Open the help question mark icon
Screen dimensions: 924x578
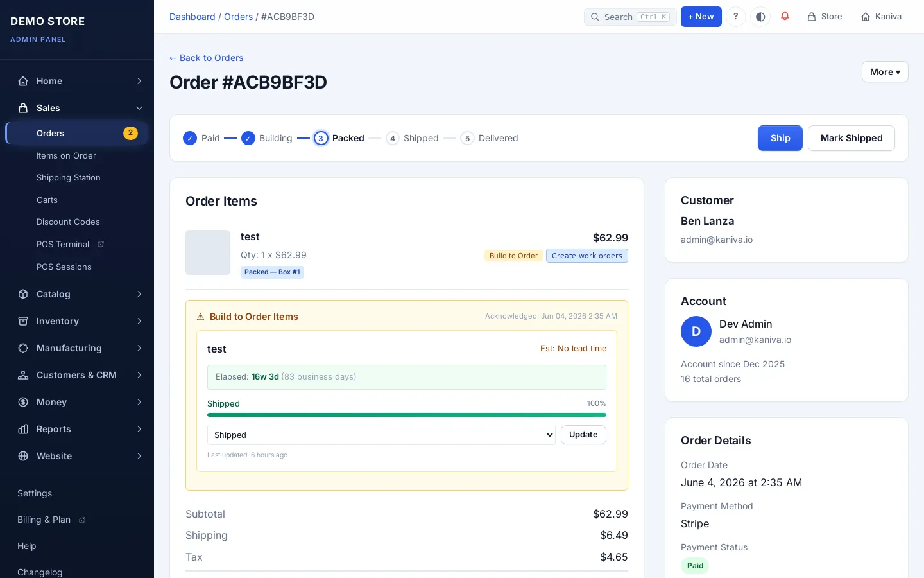click(736, 17)
